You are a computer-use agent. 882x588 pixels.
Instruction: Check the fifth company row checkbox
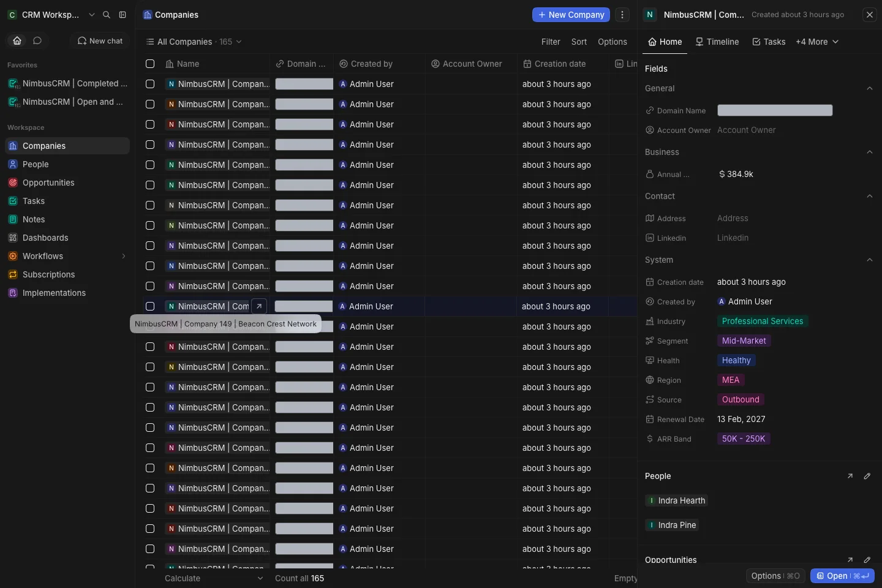tap(150, 165)
